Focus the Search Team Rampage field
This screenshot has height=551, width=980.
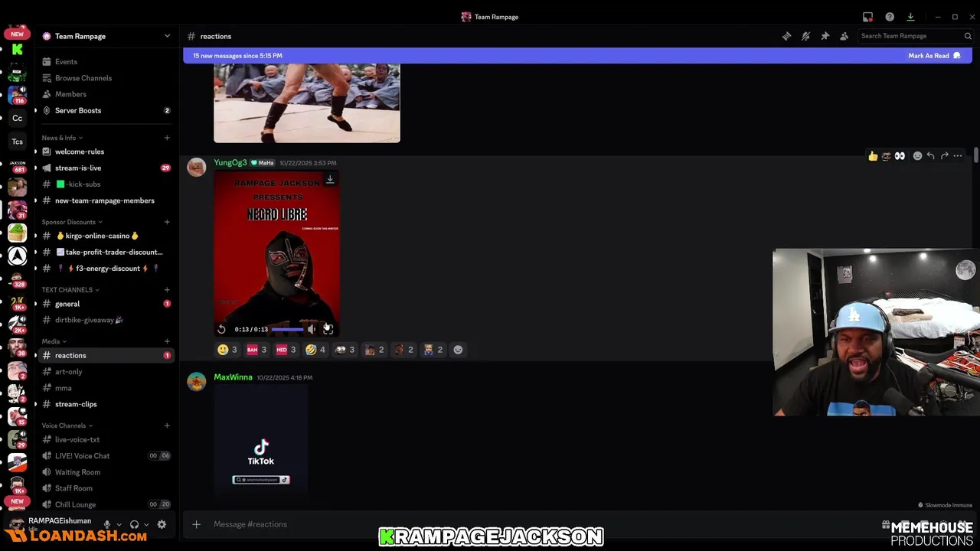[x=915, y=36]
